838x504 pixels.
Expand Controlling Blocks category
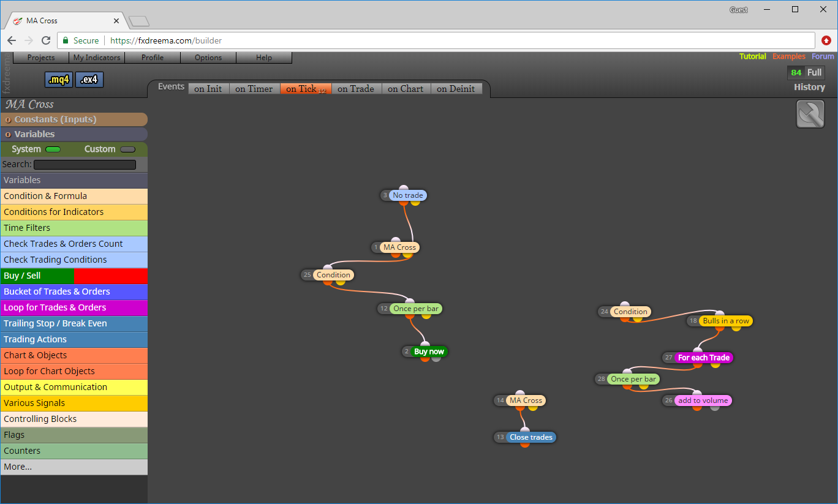(x=74, y=419)
